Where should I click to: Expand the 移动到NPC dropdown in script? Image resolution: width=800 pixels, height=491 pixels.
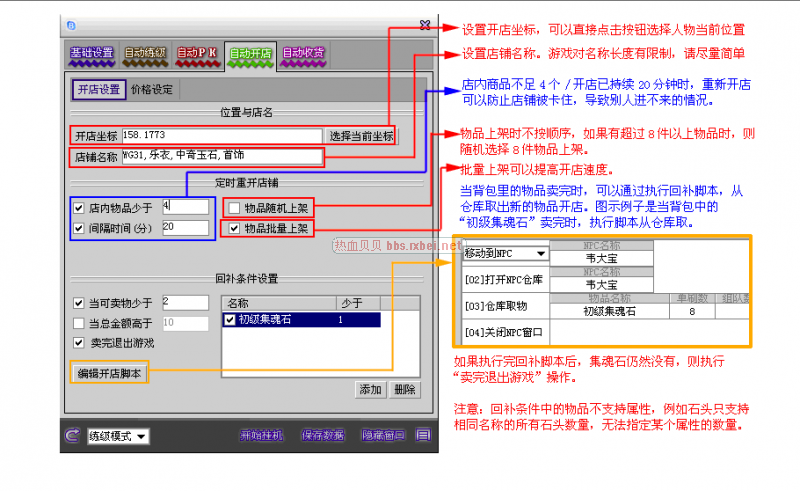click(x=541, y=254)
